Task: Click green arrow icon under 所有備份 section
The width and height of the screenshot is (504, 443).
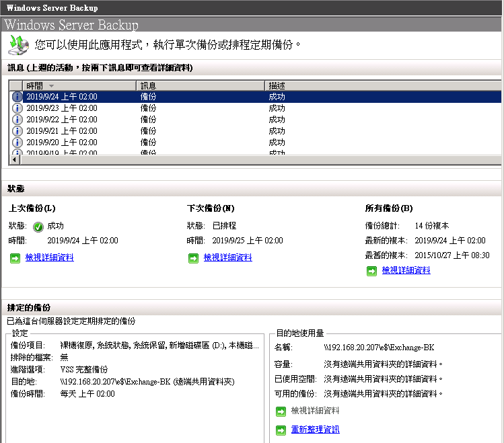Action: pos(372,272)
